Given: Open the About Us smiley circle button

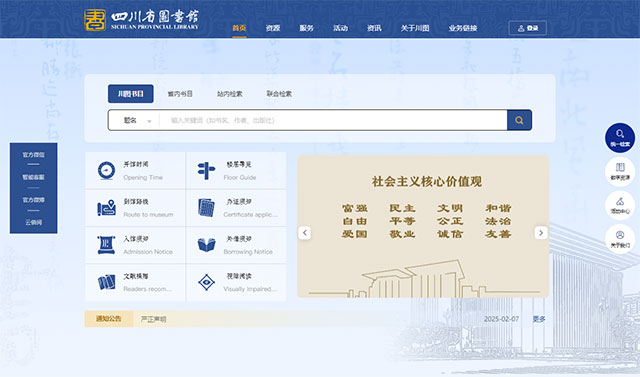Looking at the screenshot, I should coord(620,239).
